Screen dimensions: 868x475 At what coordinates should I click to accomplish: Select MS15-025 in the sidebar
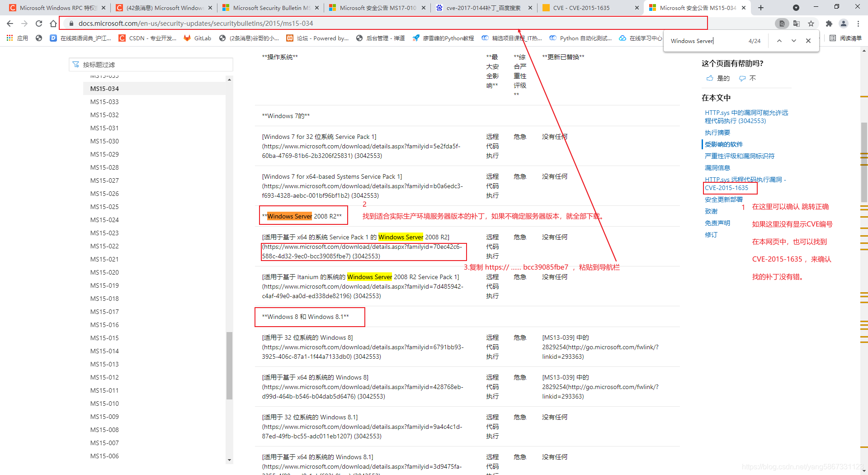[x=104, y=207]
